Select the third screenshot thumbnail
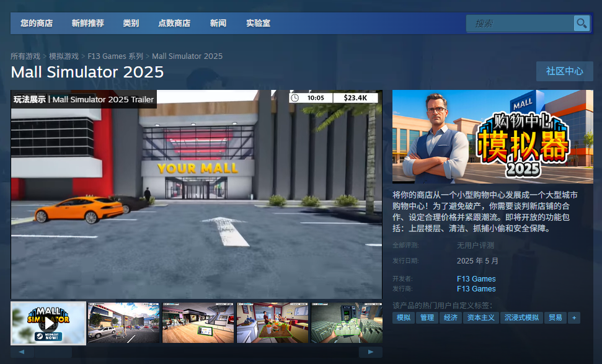The width and height of the screenshot is (602, 364). click(x=198, y=322)
